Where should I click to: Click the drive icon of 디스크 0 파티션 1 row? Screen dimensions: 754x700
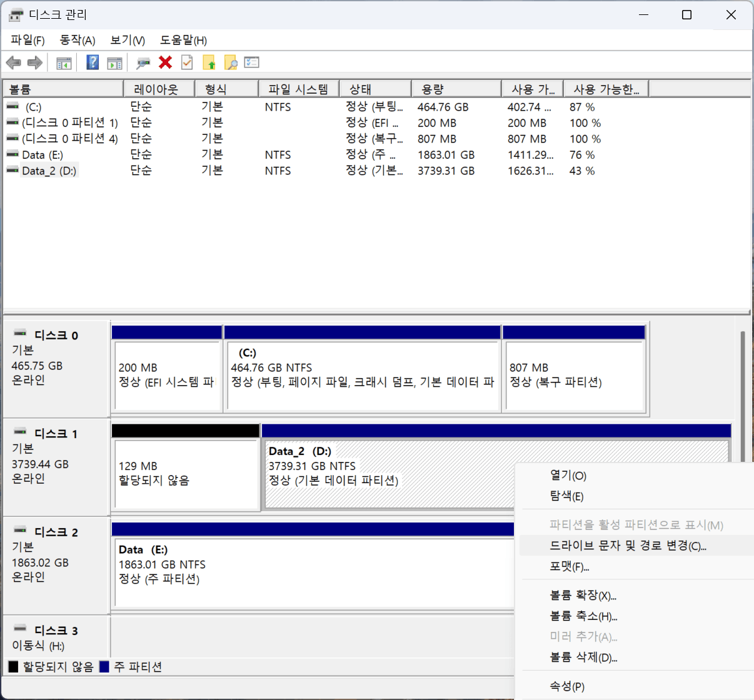[13, 122]
